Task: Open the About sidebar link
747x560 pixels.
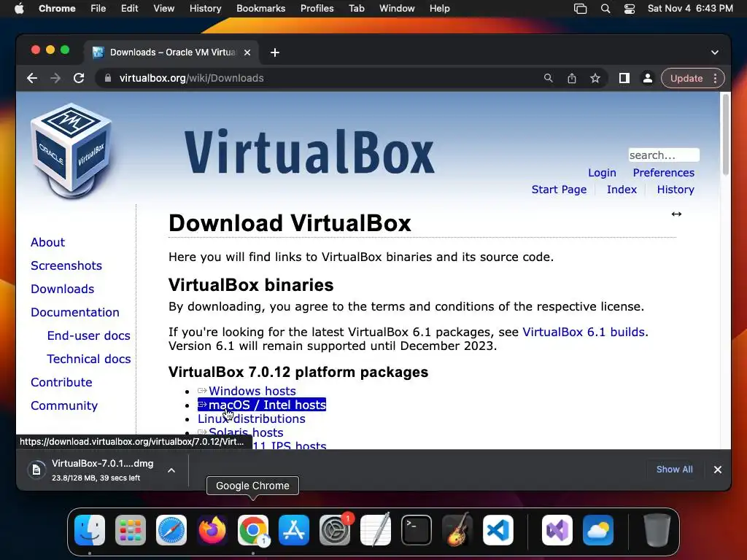Action: click(x=47, y=242)
